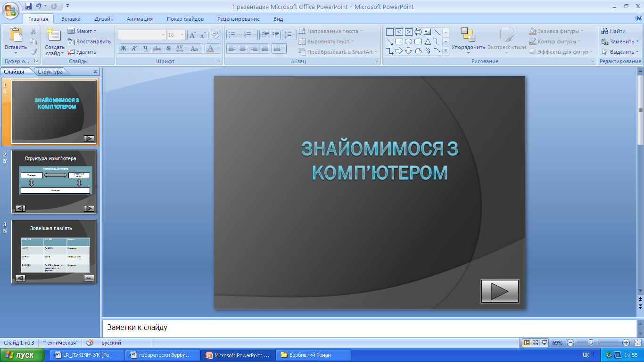Decrease font size with the small A icon

[203, 35]
